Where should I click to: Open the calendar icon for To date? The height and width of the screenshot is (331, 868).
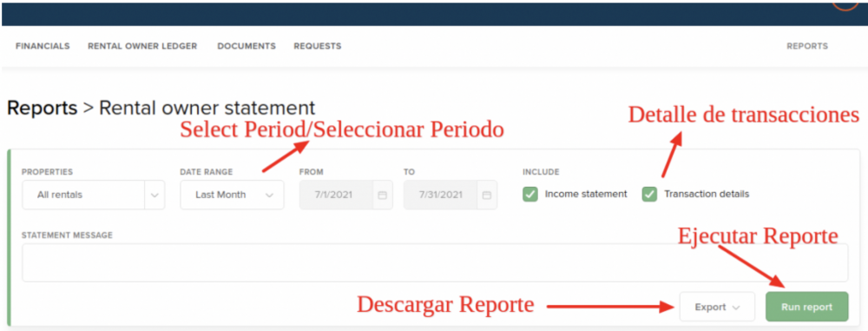[x=487, y=195]
